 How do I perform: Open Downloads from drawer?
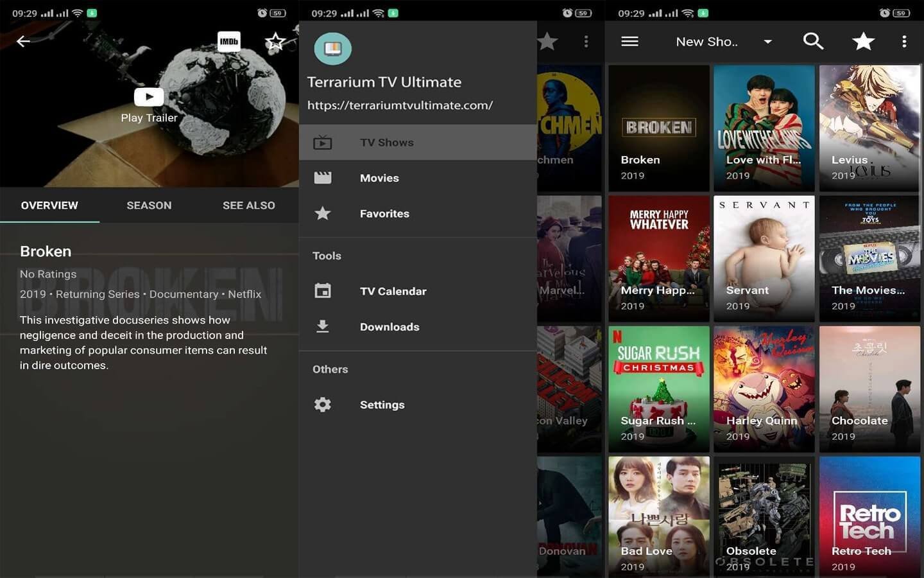pos(418,326)
